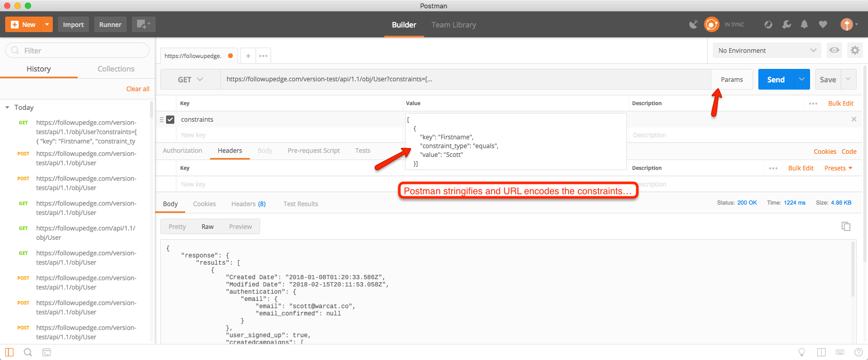
Task: Uncheck the constraints parameter checkbox
Action: [170, 120]
